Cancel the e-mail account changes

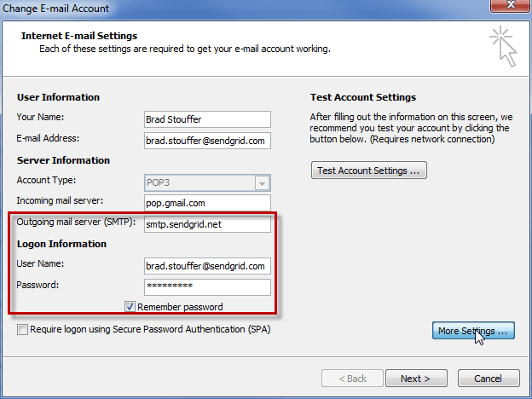488,378
